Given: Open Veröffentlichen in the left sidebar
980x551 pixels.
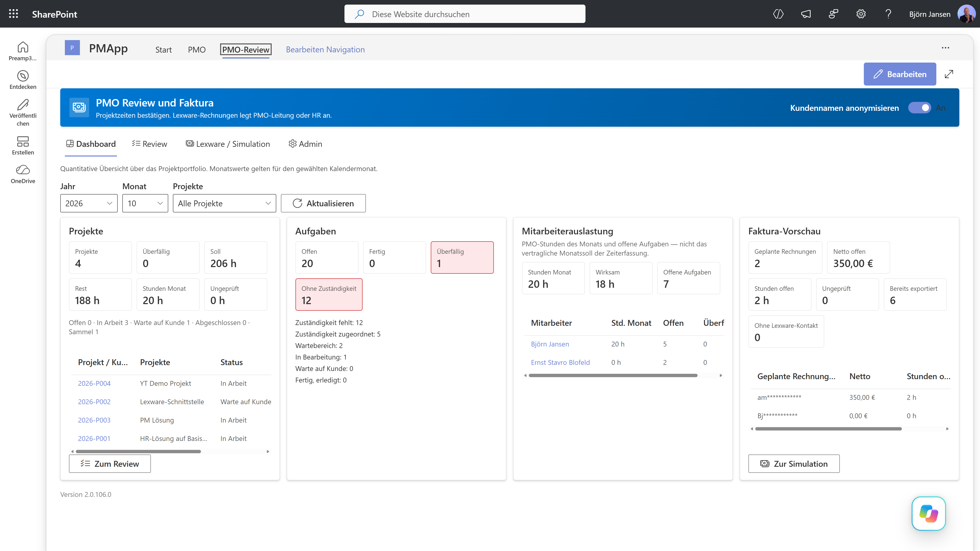Looking at the screenshot, I should pos(23,113).
